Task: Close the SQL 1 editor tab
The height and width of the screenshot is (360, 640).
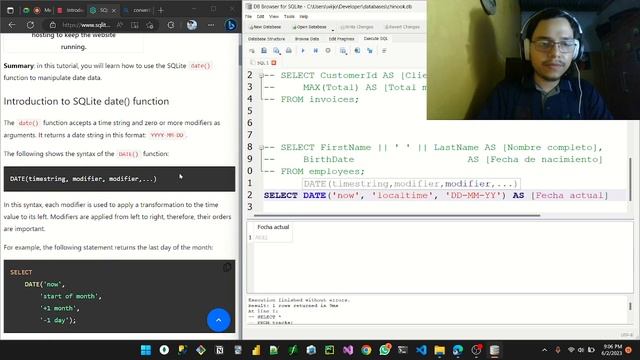Action: [274, 62]
